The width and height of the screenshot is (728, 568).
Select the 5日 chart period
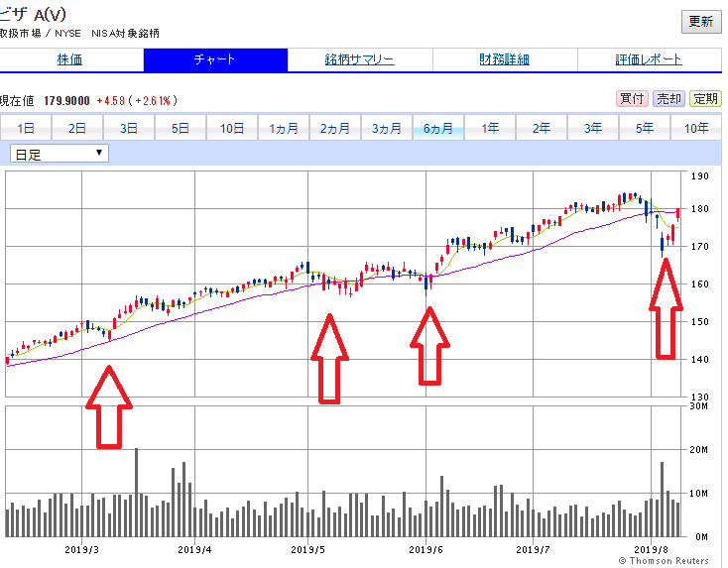[181, 128]
